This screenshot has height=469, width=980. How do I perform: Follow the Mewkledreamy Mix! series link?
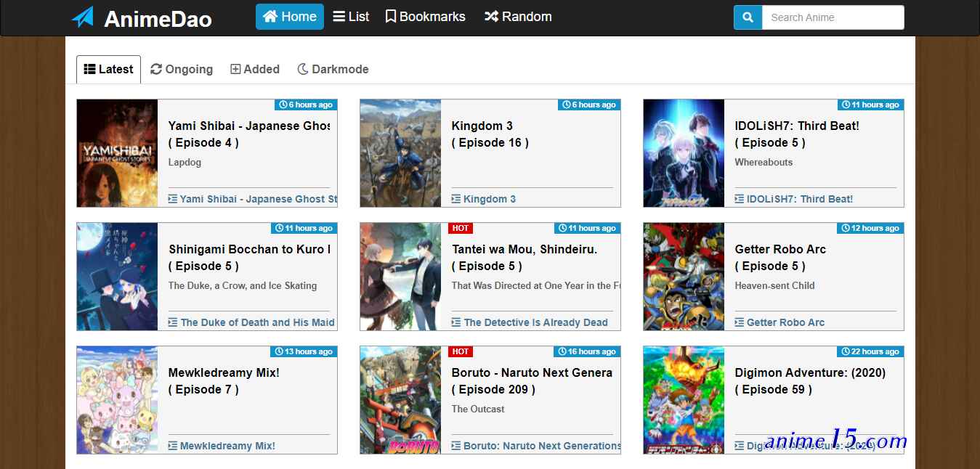coord(222,446)
